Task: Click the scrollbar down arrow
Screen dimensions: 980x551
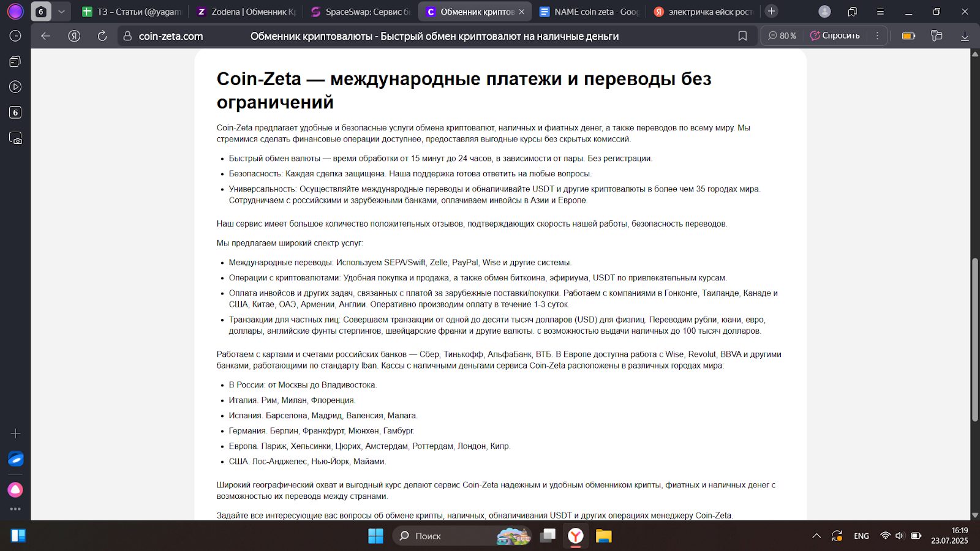Action: [x=974, y=515]
